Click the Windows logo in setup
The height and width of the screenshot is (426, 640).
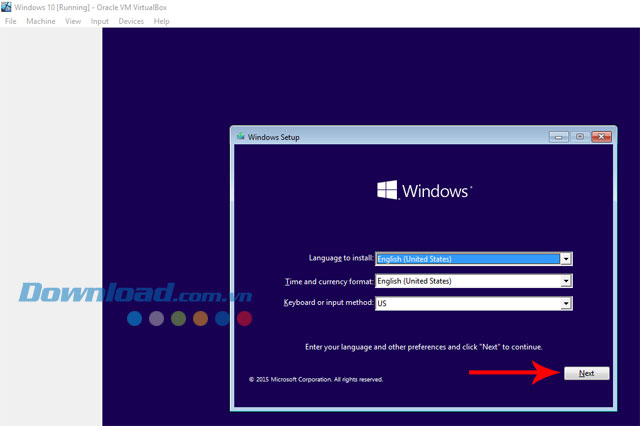click(424, 190)
